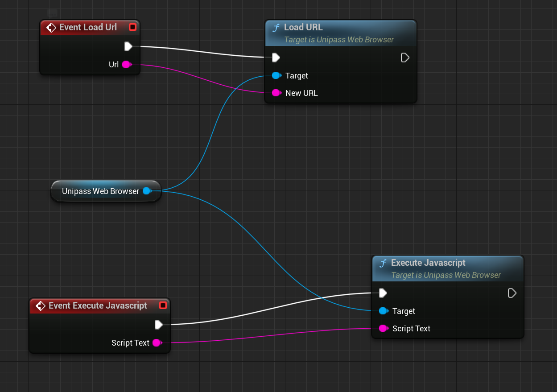Click the New URL input pin
This screenshot has width=557, height=392.
click(276, 93)
